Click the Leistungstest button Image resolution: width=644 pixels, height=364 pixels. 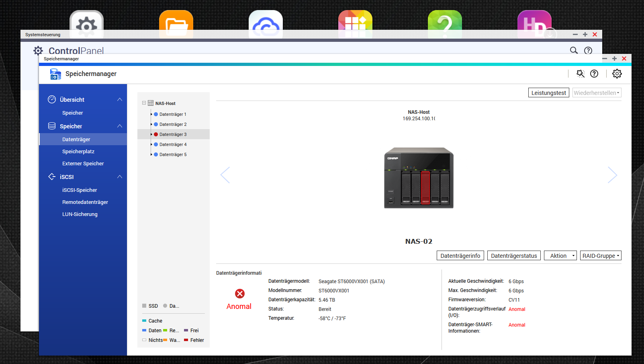pyautogui.click(x=549, y=93)
